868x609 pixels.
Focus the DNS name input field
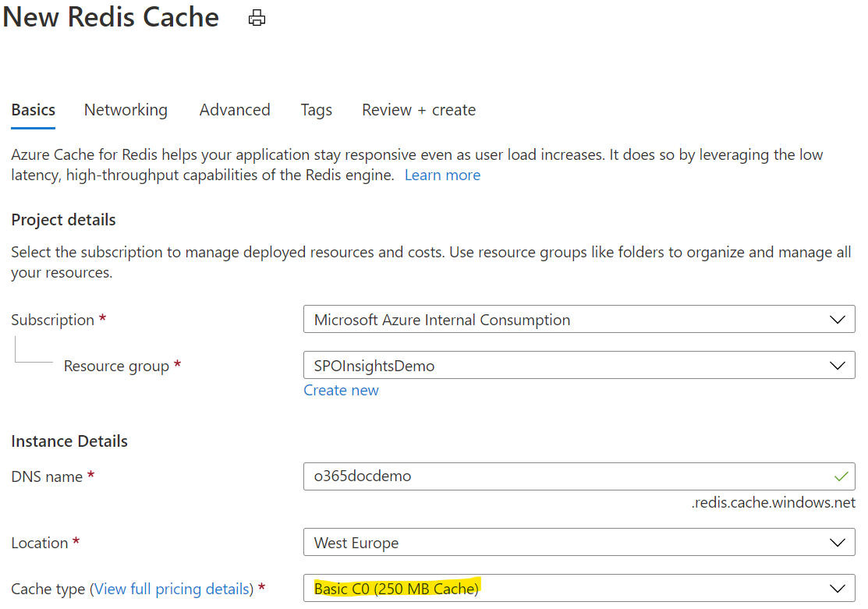tap(579, 476)
